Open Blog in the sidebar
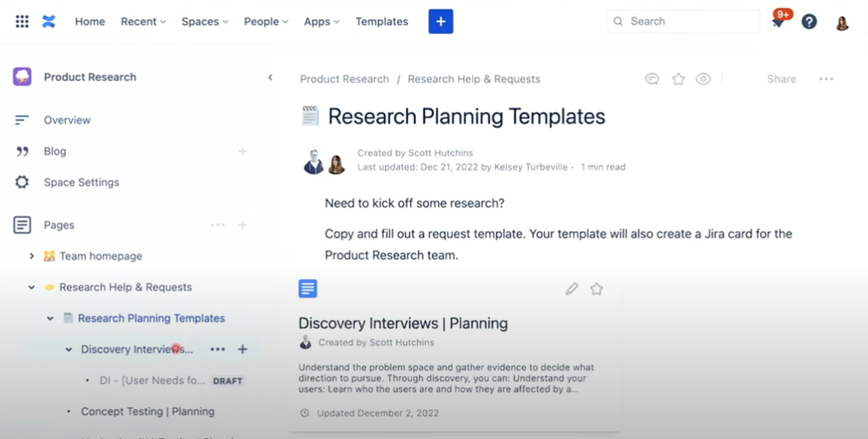Viewport: 868px width, 439px height. 55,151
